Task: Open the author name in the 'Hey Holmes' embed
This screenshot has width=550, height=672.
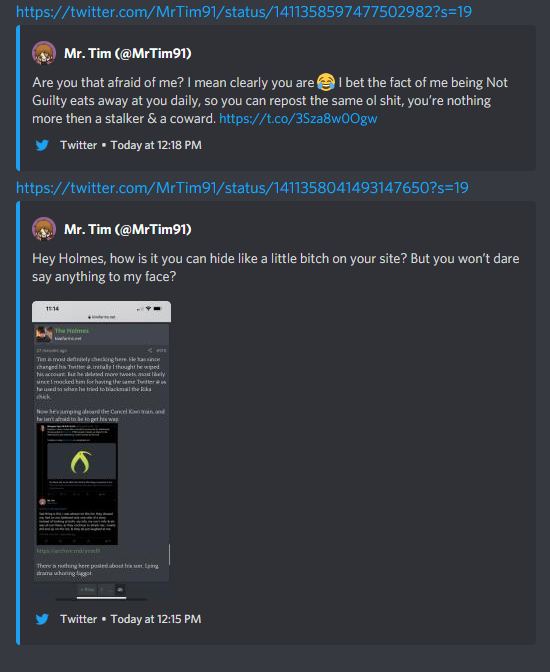Action: click(x=128, y=230)
